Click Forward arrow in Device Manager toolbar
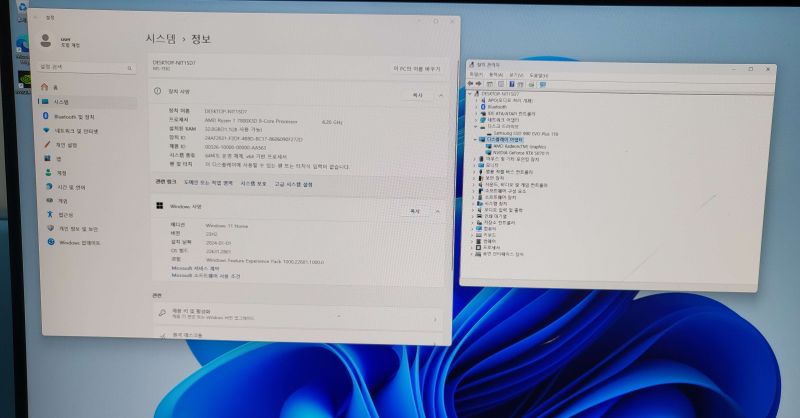The height and width of the screenshot is (418, 800). (479, 84)
